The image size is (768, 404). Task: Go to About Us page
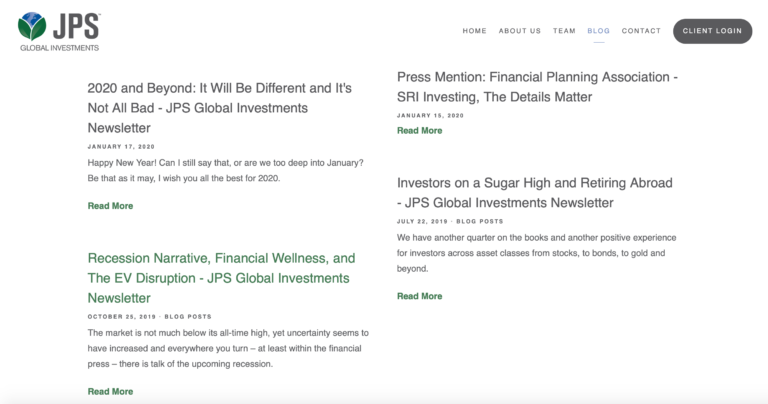point(520,31)
